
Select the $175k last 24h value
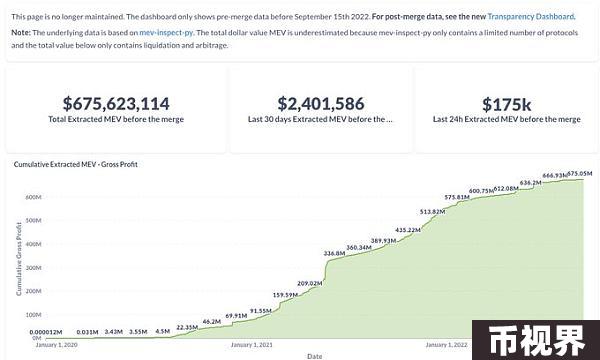(507, 104)
